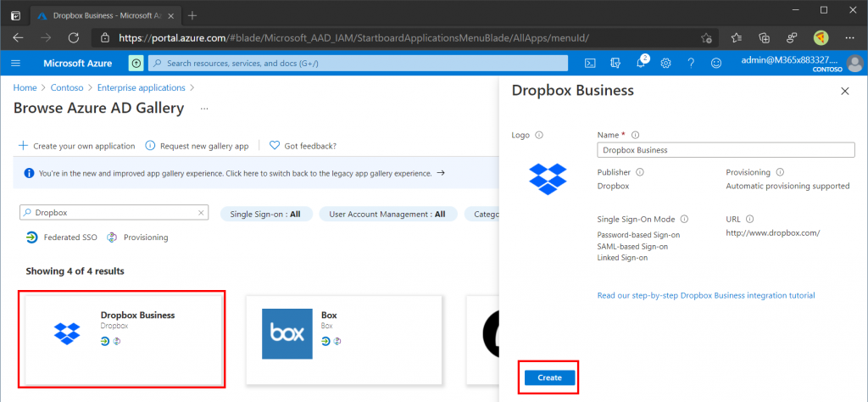This screenshot has width=868, height=402.
Task: Click the Linked Sign-on text
Action: tap(623, 258)
